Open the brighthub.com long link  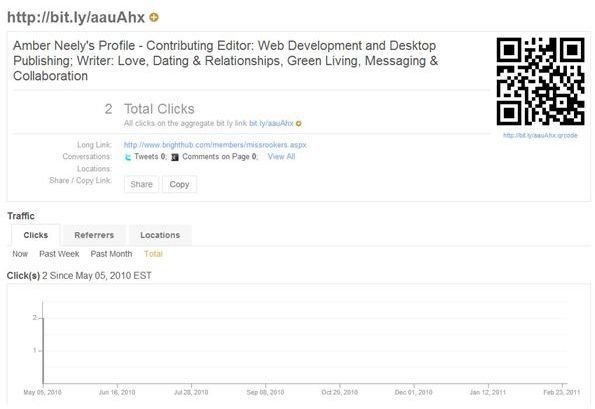click(x=215, y=145)
